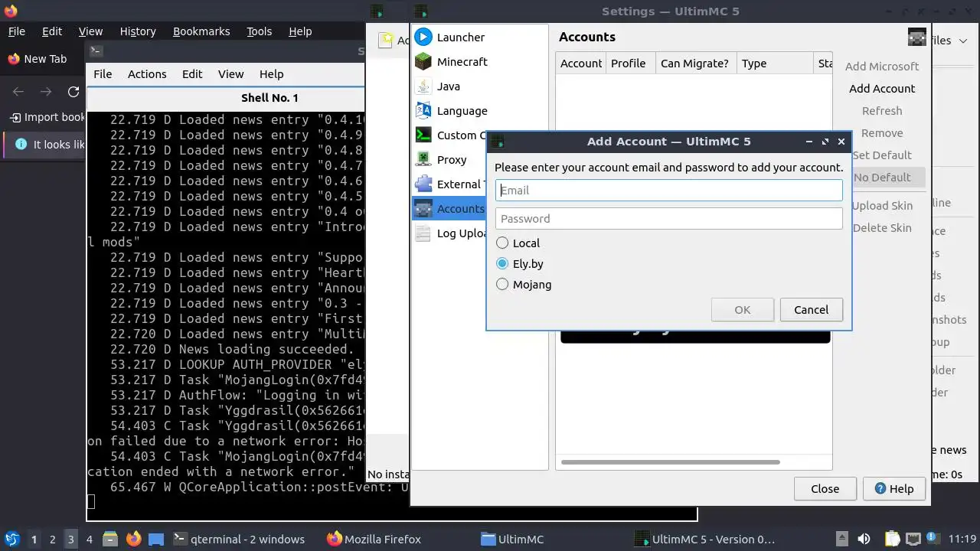Switch to workspace 2
This screenshot has width=980, height=551.
(52, 539)
